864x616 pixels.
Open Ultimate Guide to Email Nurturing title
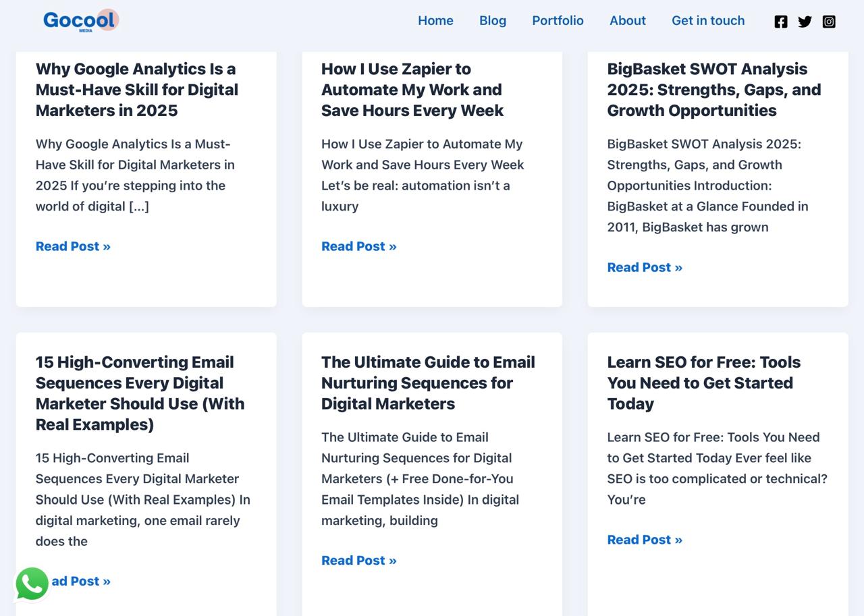click(428, 383)
